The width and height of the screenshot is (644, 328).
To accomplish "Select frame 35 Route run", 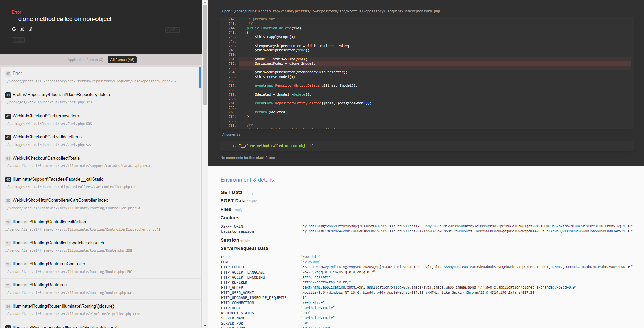I will (101, 289).
